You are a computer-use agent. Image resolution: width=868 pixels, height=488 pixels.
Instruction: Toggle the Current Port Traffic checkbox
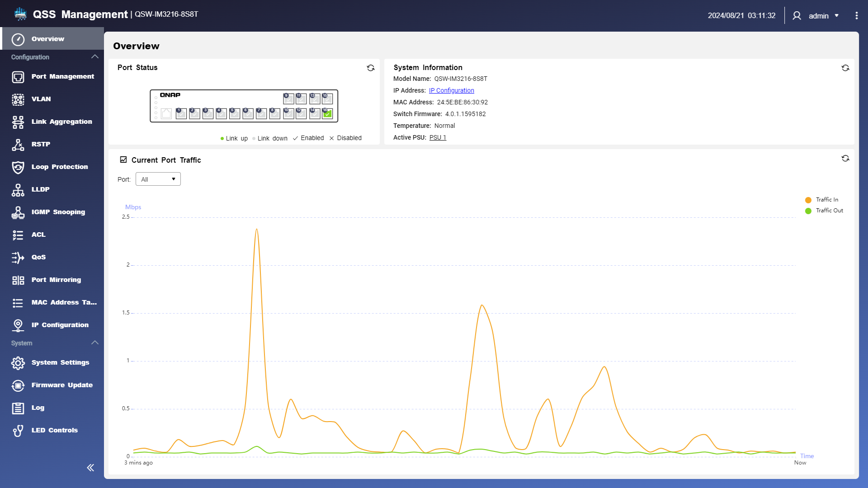tap(123, 160)
